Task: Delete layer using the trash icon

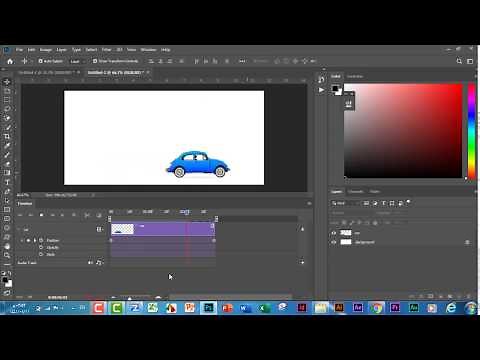Action: (x=469, y=296)
